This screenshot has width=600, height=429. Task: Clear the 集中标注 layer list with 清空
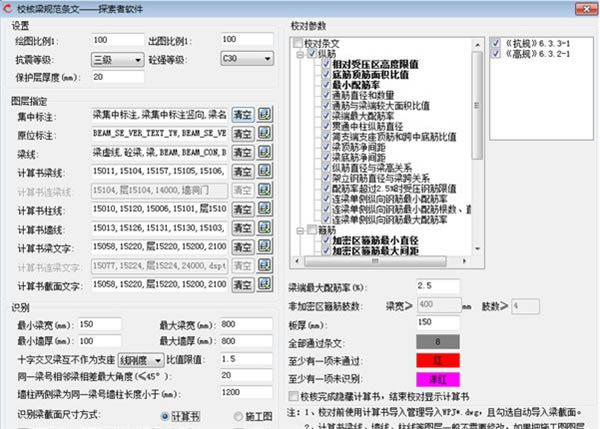coord(243,115)
